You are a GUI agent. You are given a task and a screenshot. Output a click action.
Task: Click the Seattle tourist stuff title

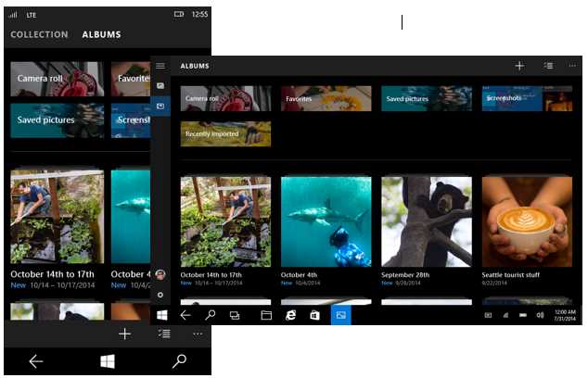tap(511, 274)
